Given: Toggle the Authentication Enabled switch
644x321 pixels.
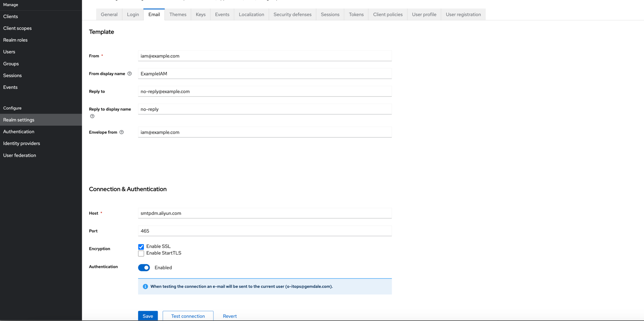Looking at the screenshot, I should coord(144,268).
